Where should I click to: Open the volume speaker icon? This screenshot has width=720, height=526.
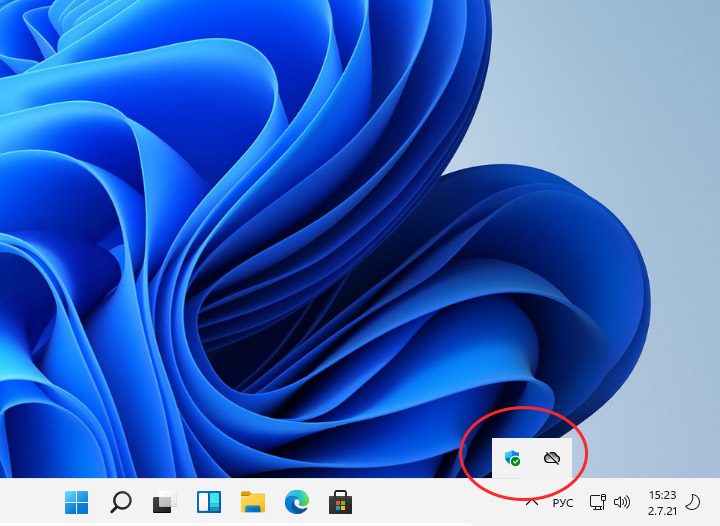pyautogui.click(x=622, y=502)
